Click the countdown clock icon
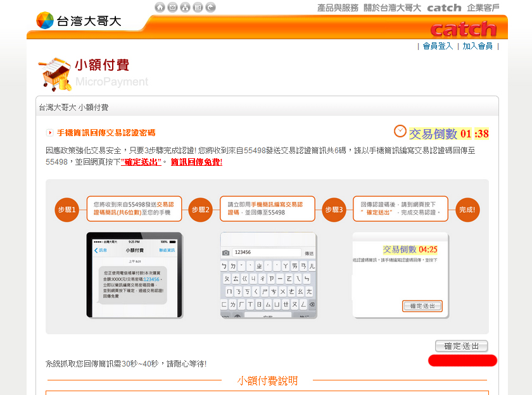Screen dimensions: 532x395 click(x=400, y=131)
